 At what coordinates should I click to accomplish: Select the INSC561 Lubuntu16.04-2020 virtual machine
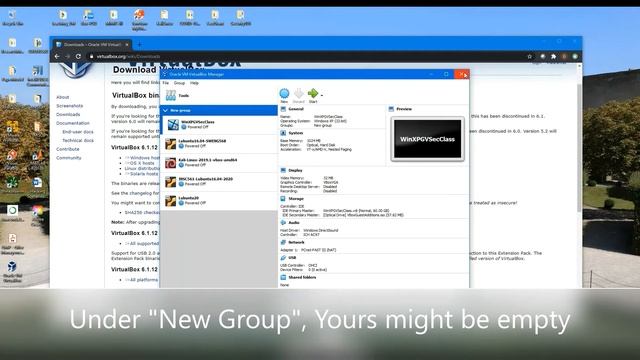(x=220, y=182)
